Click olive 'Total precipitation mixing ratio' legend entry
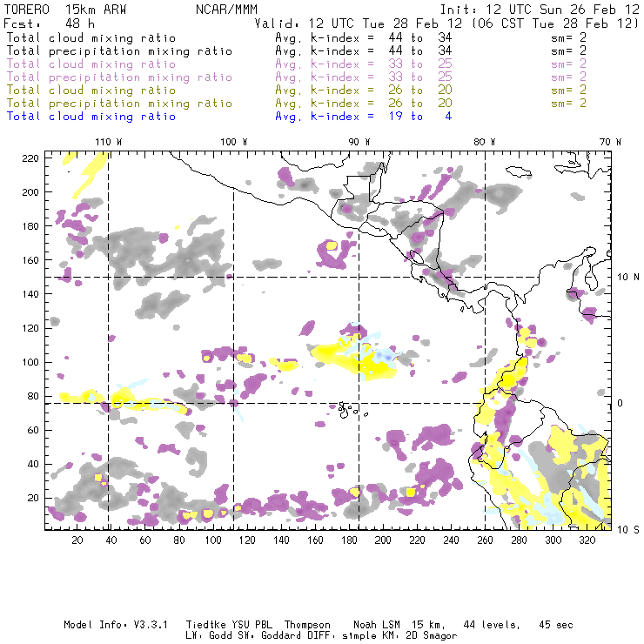The height and width of the screenshot is (644, 644). point(119,104)
